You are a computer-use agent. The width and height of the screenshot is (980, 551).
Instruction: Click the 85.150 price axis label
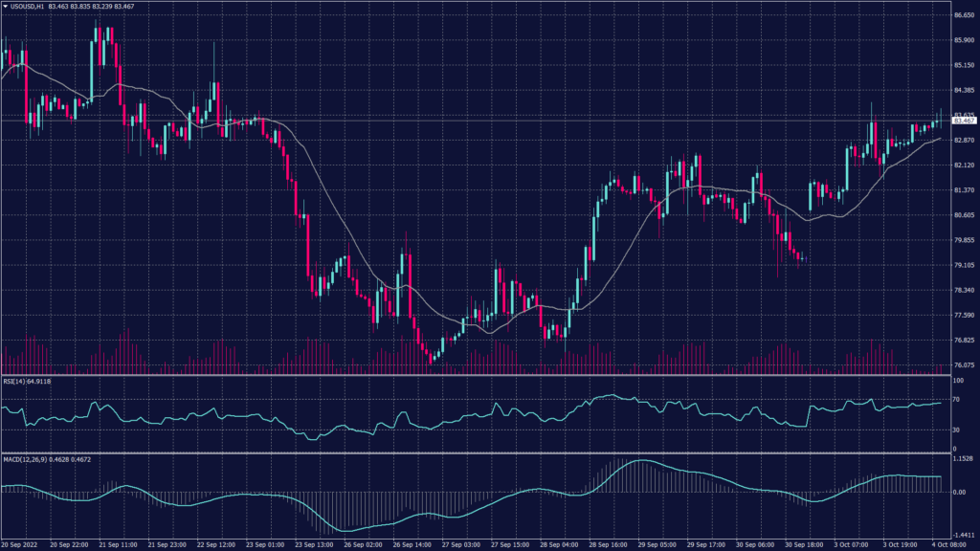coord(963,65)
